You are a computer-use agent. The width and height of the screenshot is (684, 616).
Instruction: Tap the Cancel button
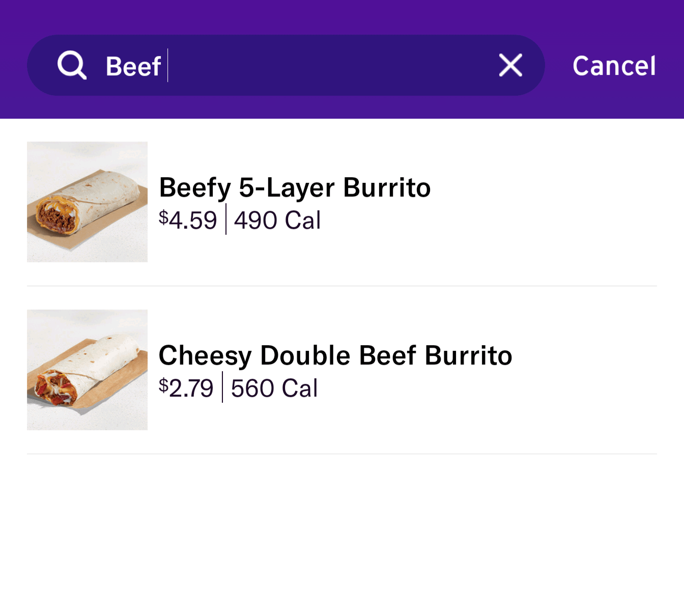point(614,66)
